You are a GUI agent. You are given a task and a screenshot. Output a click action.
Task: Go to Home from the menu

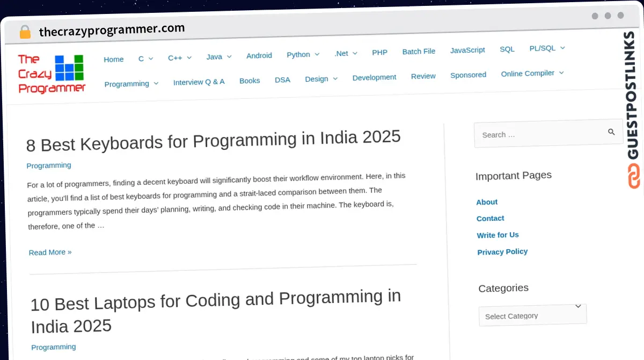(113, 59)
